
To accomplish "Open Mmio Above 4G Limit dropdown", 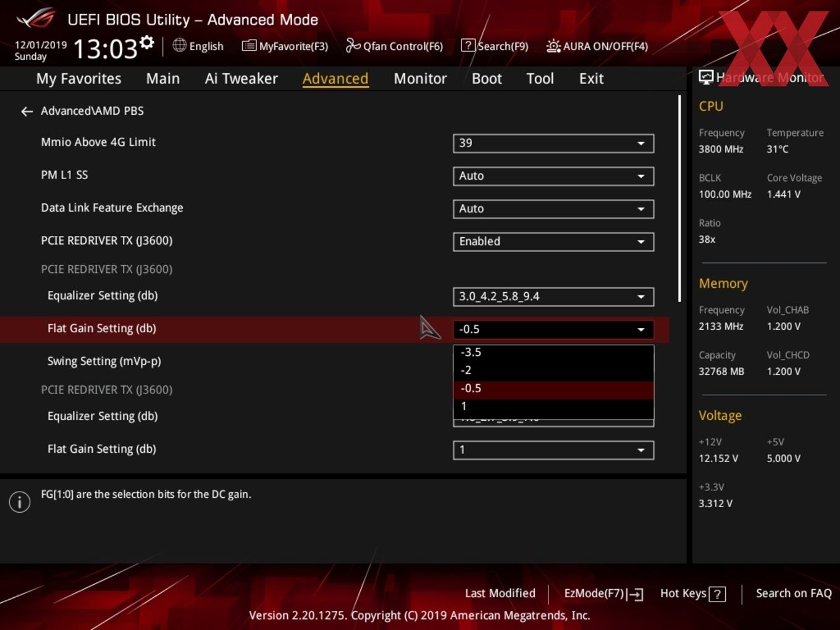I will [553, 143].
